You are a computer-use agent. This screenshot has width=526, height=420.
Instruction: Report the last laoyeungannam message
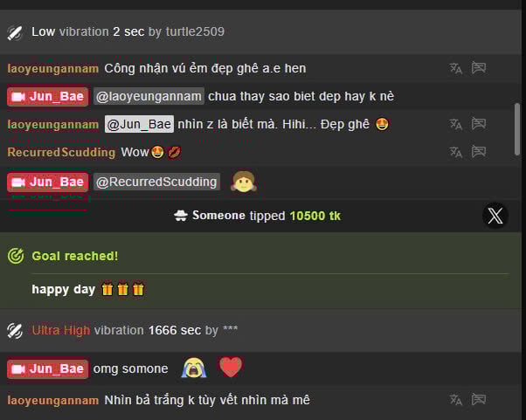coord(479,399)
